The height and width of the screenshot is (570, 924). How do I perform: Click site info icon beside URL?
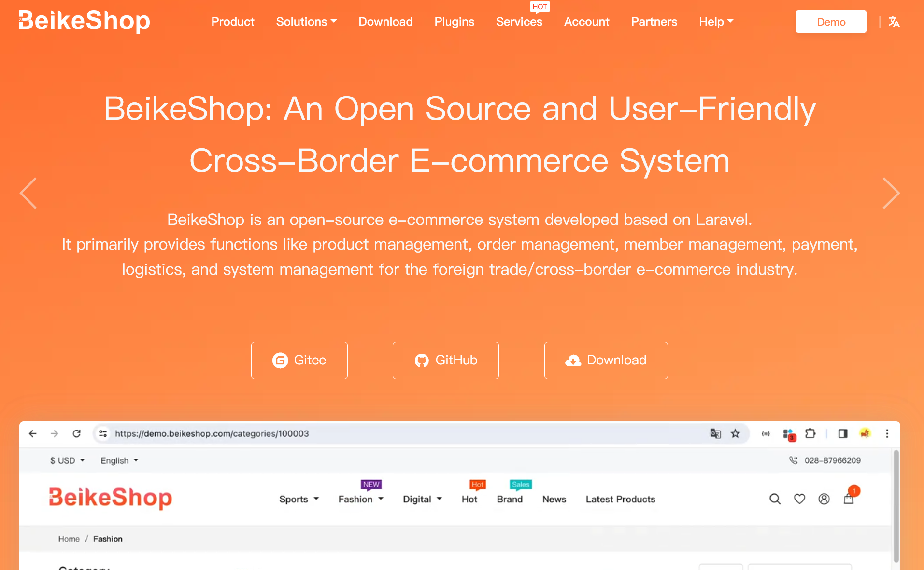tap(103, 433)
